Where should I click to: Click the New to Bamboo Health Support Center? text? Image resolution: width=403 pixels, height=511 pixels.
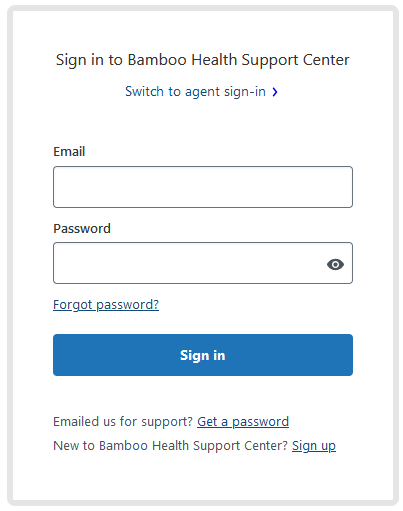click(x=170, y=446)
